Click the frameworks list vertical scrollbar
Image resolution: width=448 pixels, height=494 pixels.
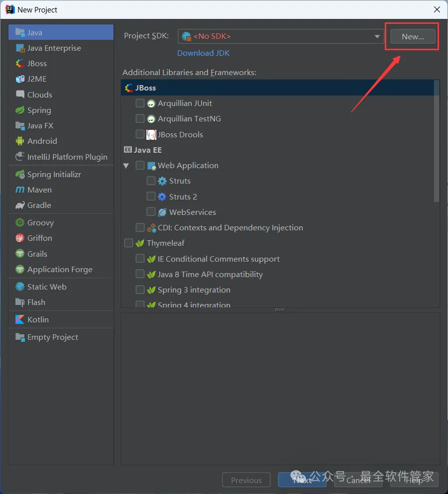tap(437, 141)
